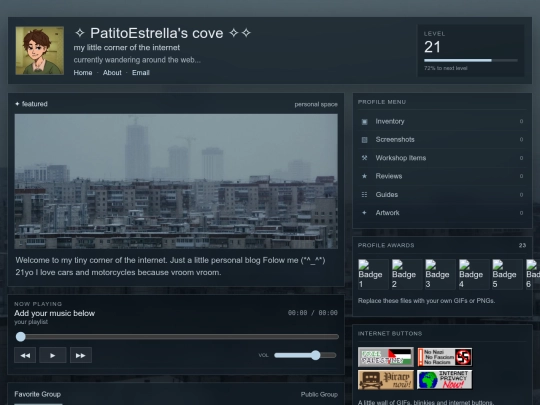Open Guides in profile menu

click(x=442, y=195)
